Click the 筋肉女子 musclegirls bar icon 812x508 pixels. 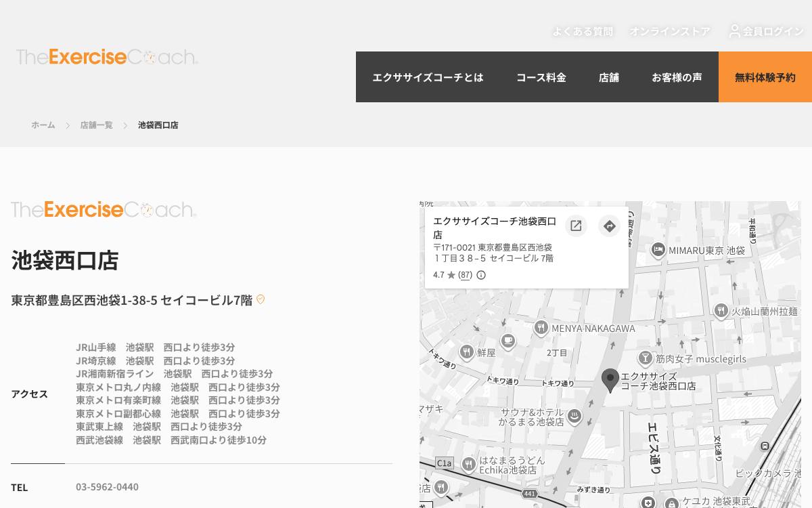click(646, 358)
